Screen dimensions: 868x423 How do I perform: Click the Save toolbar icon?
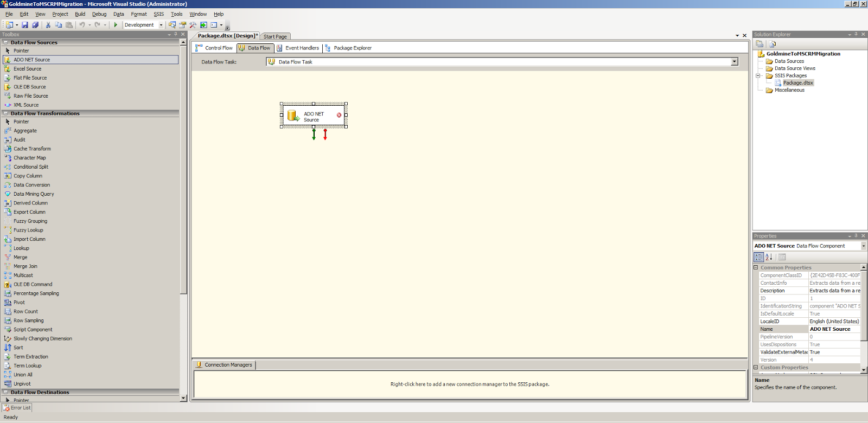point(25,25)
